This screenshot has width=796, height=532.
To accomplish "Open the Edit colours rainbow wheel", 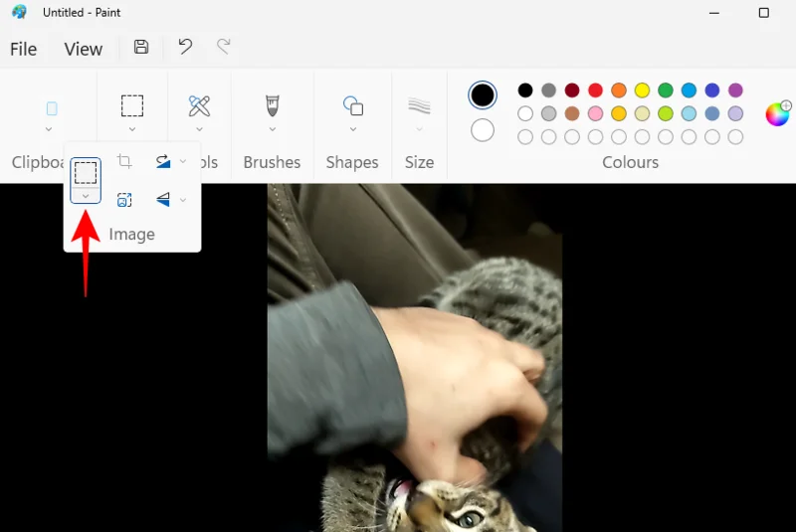I will pyautogui.click(x=777, y=113).
